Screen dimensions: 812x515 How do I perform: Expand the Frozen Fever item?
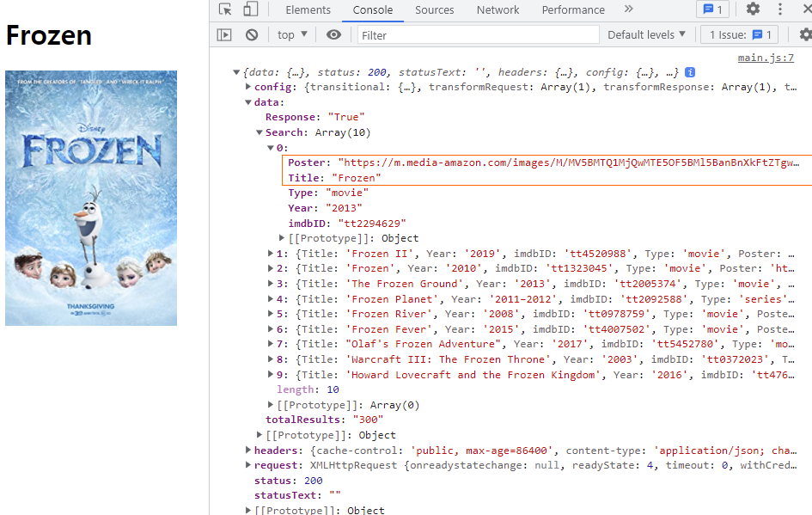click(x=271, y=329)
